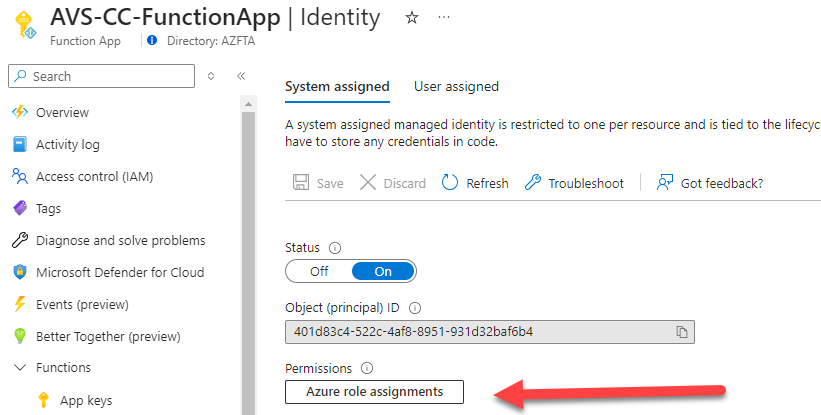Show the Object ID info icon
Viewport: 821px width, 415px height.
click(415, 308)
